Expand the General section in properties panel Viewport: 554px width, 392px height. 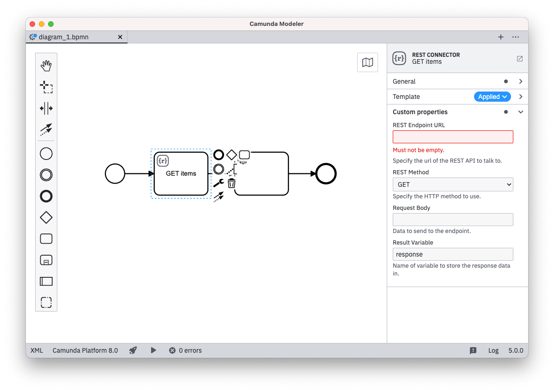pos(521,81)
